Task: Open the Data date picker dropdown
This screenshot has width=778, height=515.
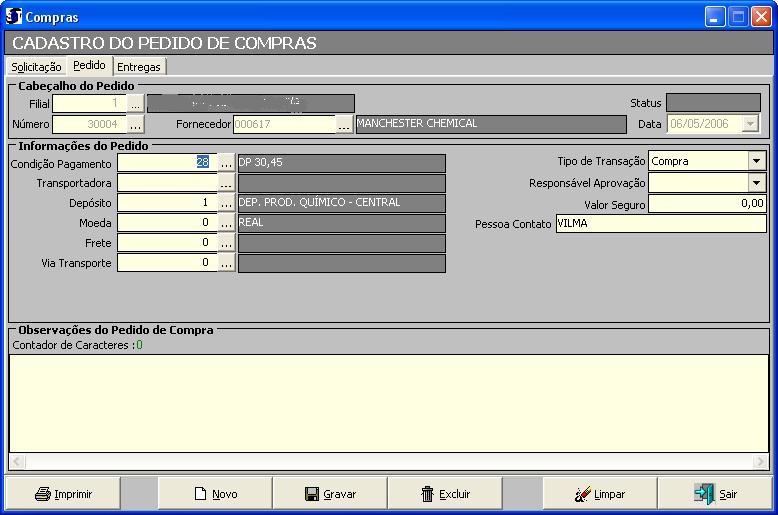Action: [x=749, y=124]
